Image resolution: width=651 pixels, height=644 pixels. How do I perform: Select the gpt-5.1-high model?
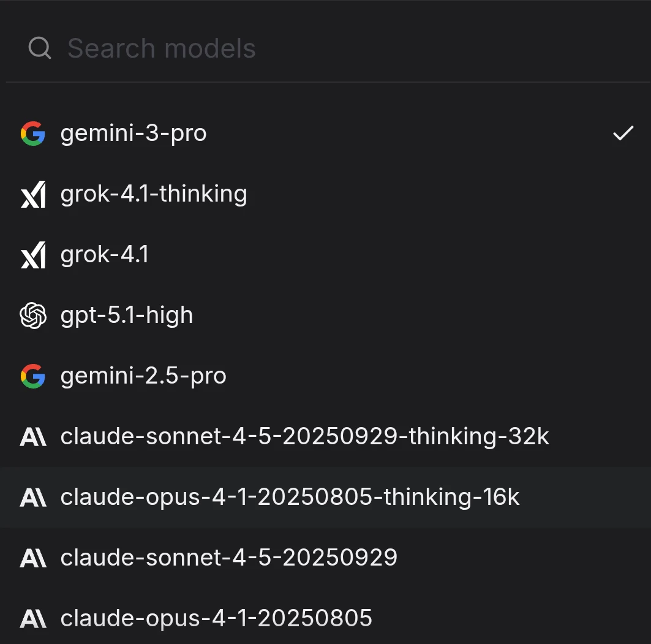[127, 316]
